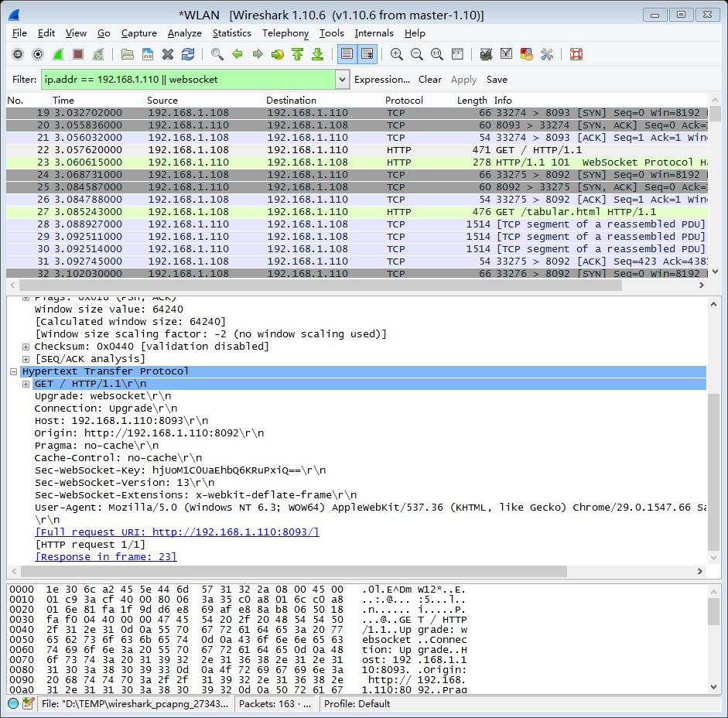Follow the Full request URI link

(177, 532)
